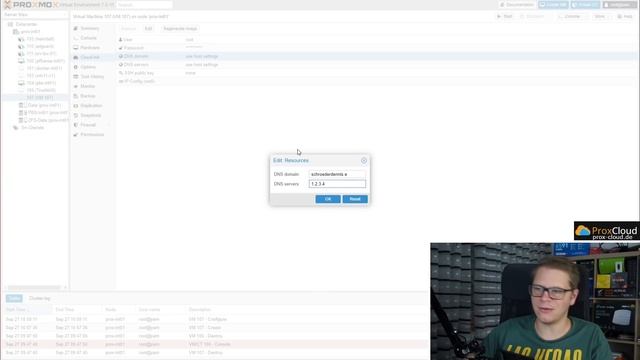The width and height of the screenshot is (640, 360).
Task: Open the Hardware panel
Action: [90, 48]
